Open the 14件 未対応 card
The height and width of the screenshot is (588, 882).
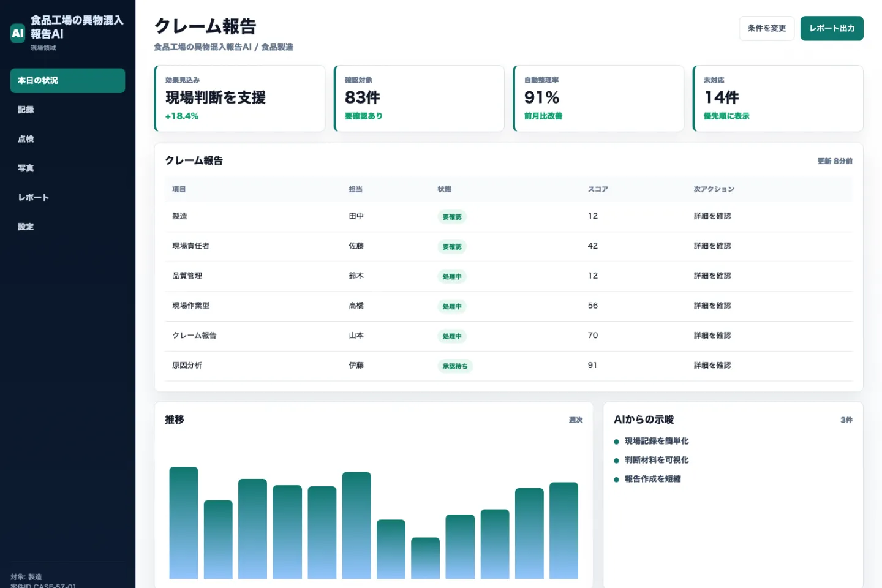pos(778,98)
